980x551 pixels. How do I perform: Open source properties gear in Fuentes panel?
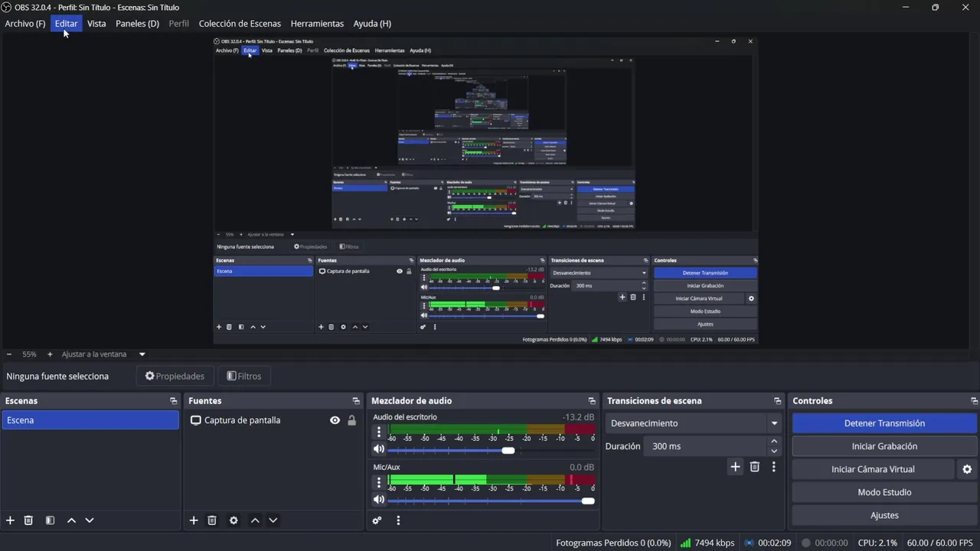click(234, 520)
